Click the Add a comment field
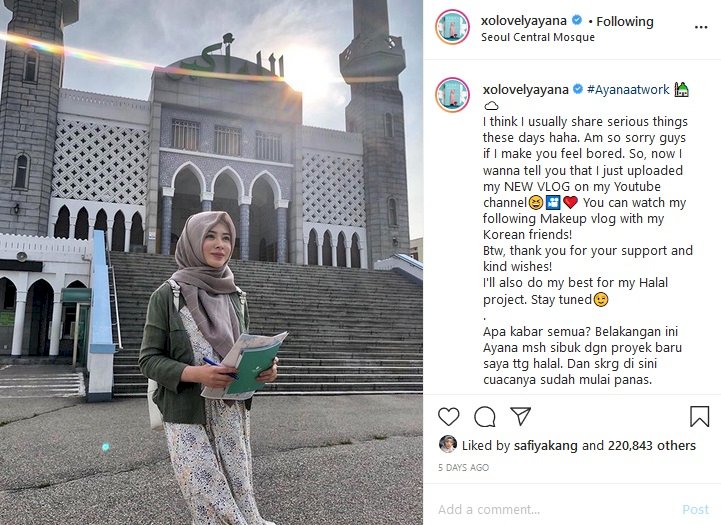Screen dimensions: 721x525 click(x=552, y=509)
